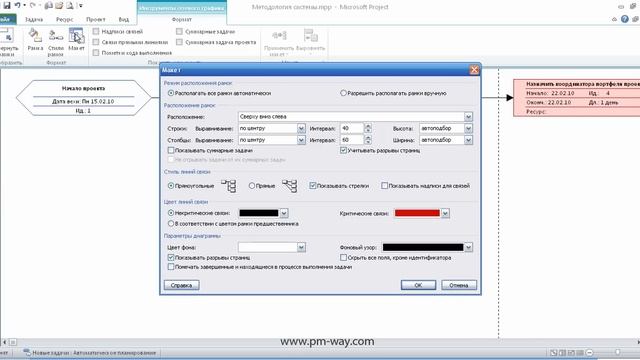Toggle Показывать стрелки checkbox
The width and height of the screenshot is (640, 360).
coord(313,186)
